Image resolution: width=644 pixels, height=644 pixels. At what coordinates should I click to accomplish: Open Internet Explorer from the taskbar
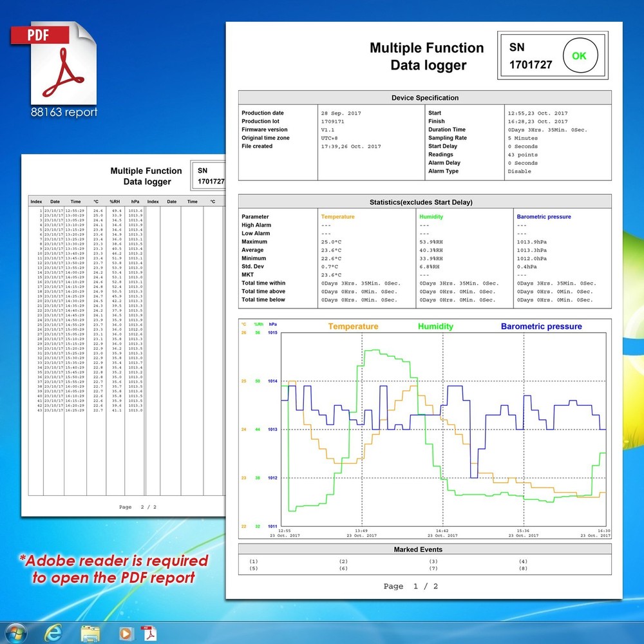click(55, 633)
